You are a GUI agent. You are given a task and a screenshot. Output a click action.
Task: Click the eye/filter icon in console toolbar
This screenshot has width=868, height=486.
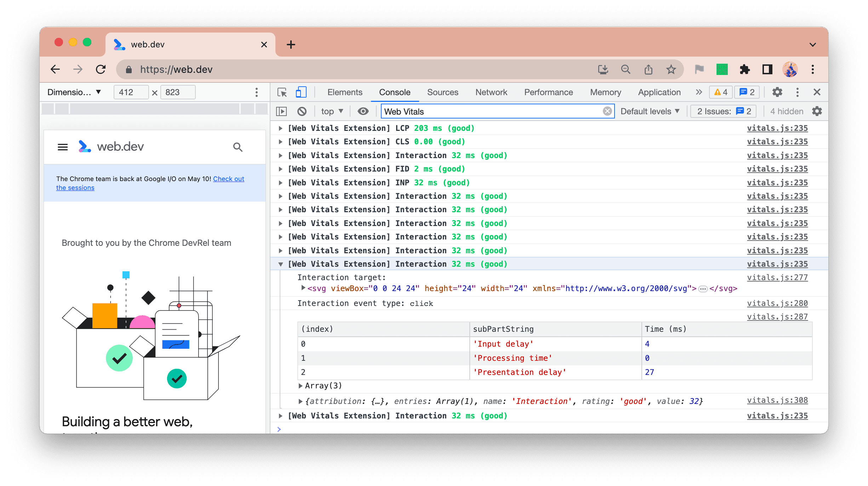[x=363, y=111]
